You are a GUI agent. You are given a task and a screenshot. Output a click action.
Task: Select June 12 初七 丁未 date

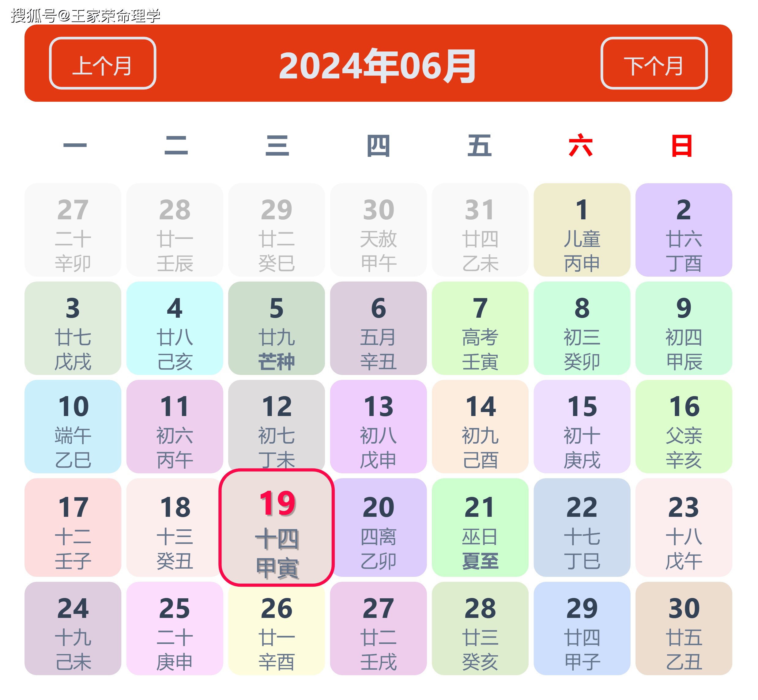277,424
